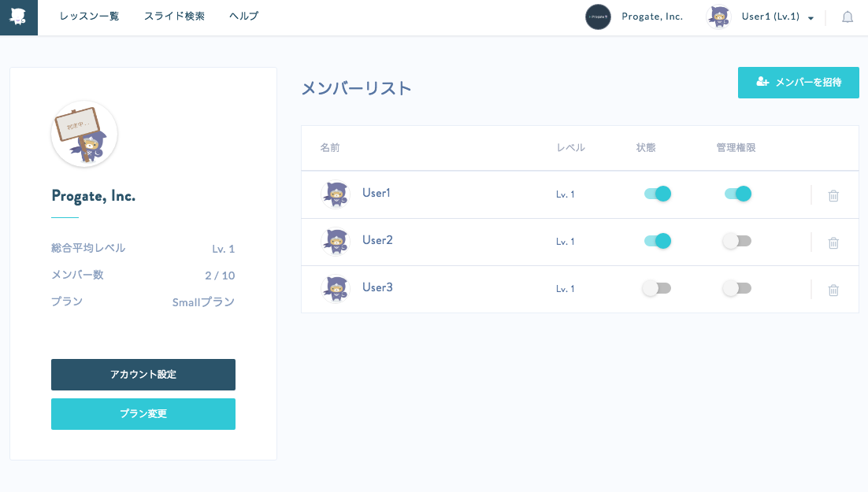Click the User1 avatar in the top header
Screen dimensions: 868x492
(x=719, y=17)
